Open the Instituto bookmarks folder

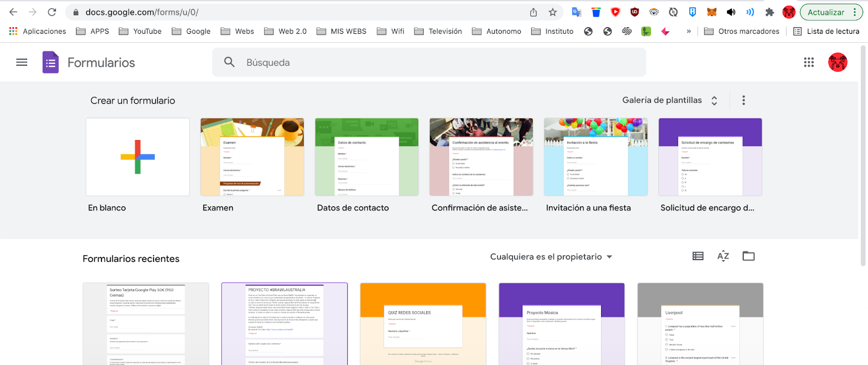552,32
